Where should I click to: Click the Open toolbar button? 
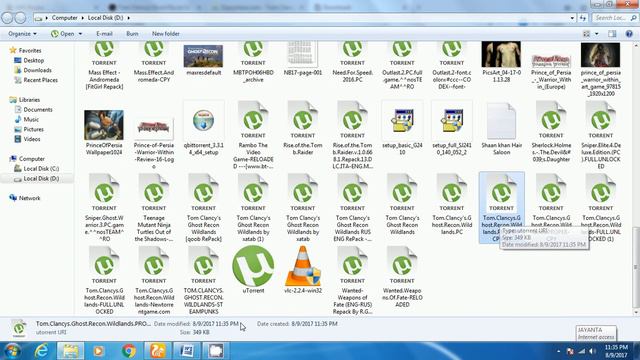tap(63, 33)
